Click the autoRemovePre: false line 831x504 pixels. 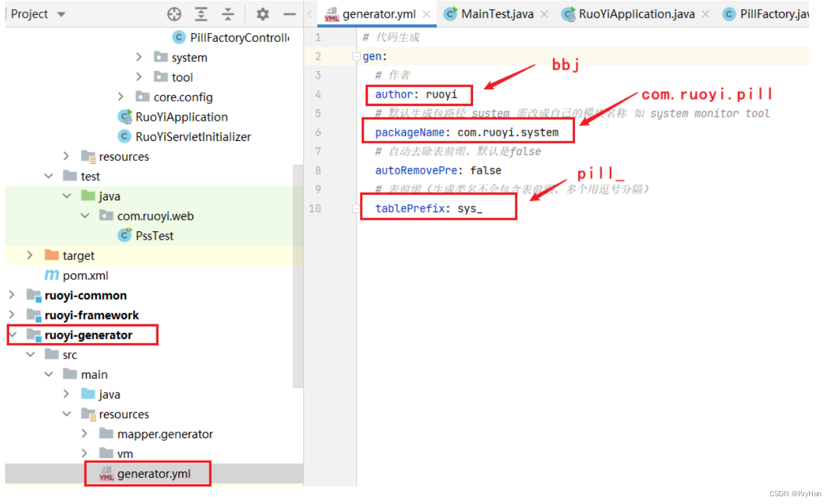point(438,171)
